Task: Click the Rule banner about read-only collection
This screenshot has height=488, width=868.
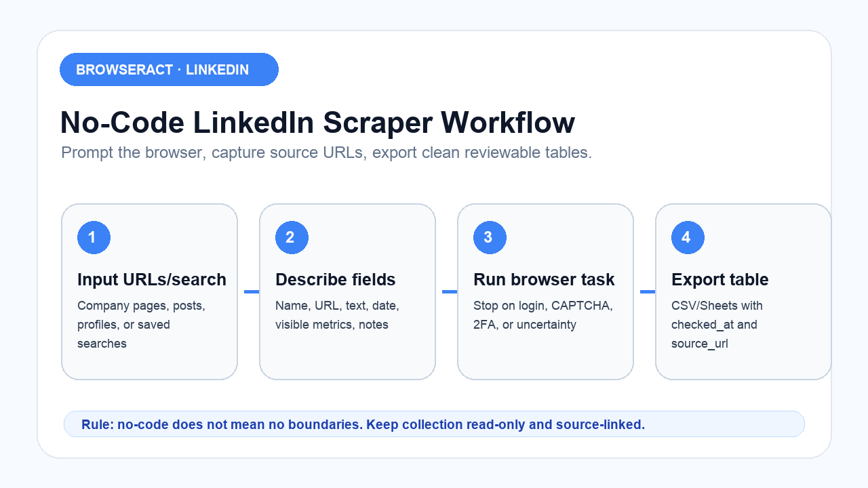Action: tap(434, 424)
